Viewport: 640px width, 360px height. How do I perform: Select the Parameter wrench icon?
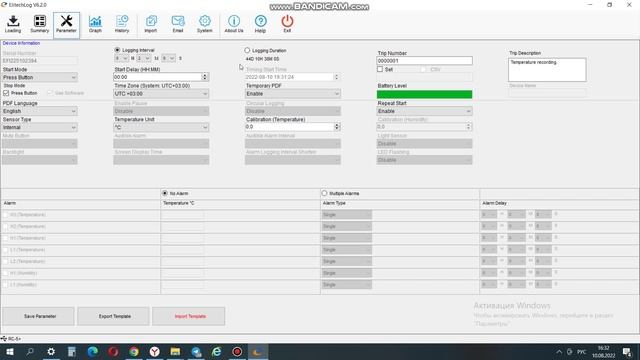[66, 24]
